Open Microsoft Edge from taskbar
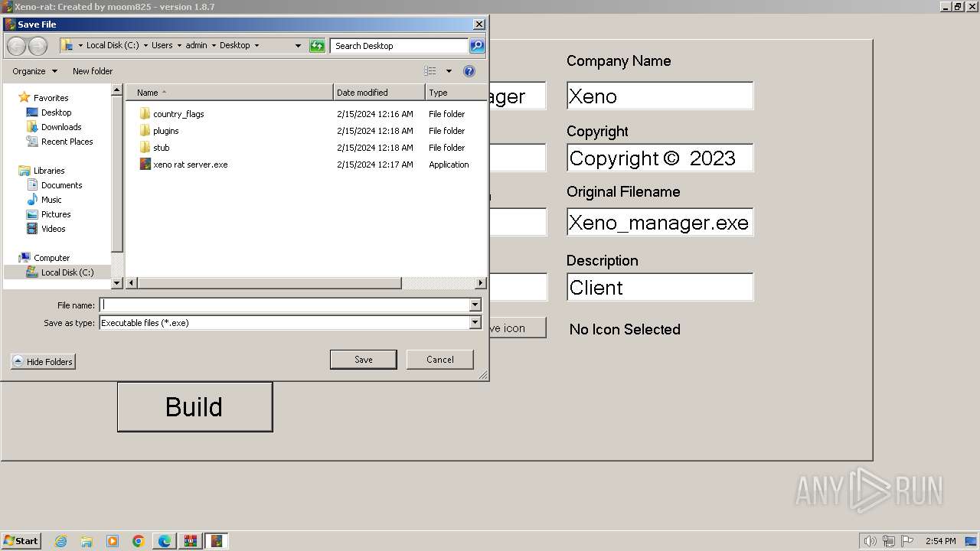980x551 pixels. click(165, 541)
